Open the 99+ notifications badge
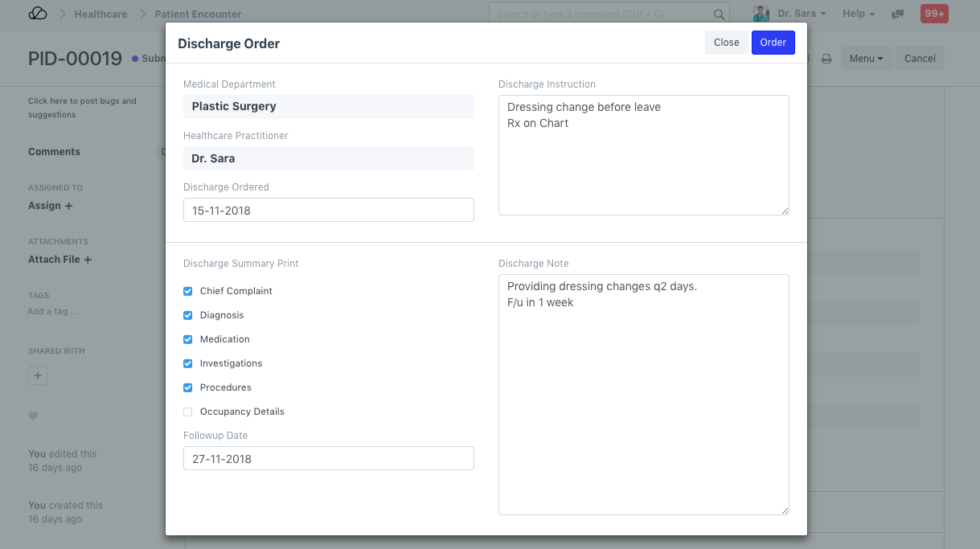 [x=934, y=14]
